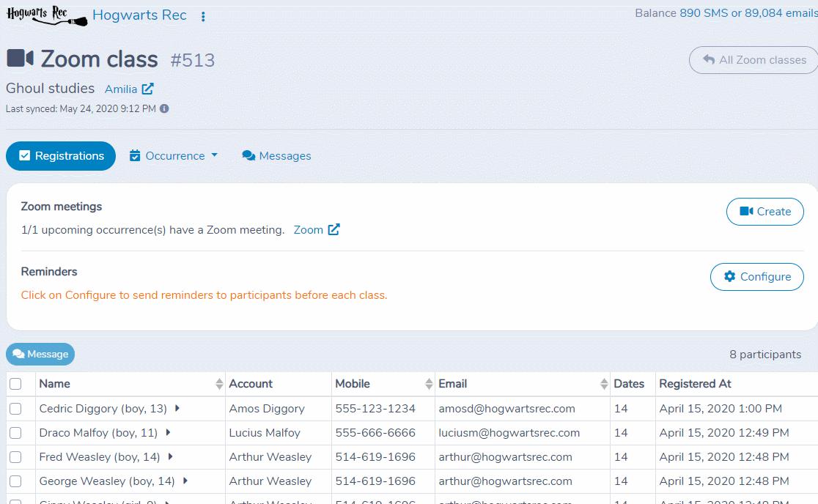Click the Hogwarts Rec broomstick logo
The image size is (818, 504).
pyautogui.click(x=46, y=15)
